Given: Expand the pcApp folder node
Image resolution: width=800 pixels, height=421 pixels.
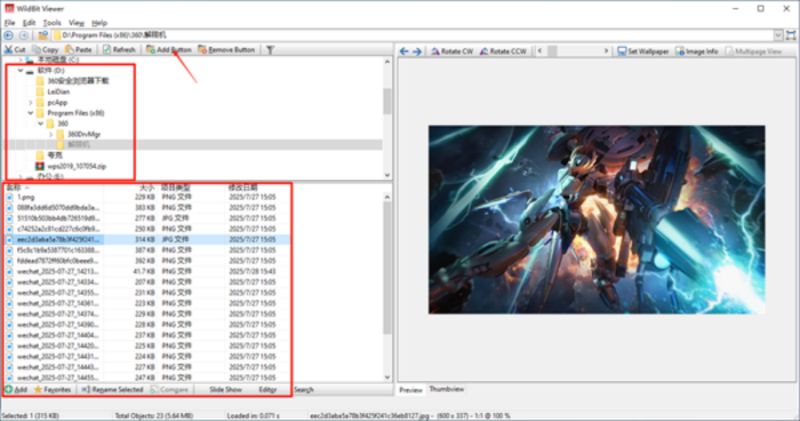Looking at the screenshot, I should pos(31,103).
